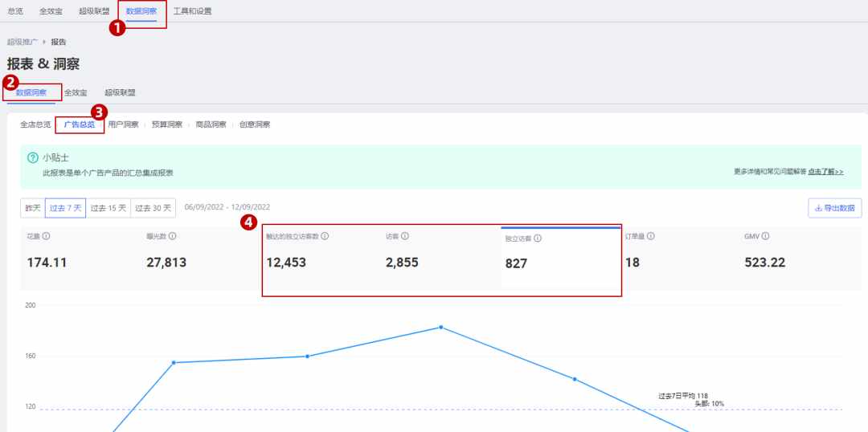Select the 过去 7 天 date range
This screenshot has width=868, height=432.
[65, 209]
